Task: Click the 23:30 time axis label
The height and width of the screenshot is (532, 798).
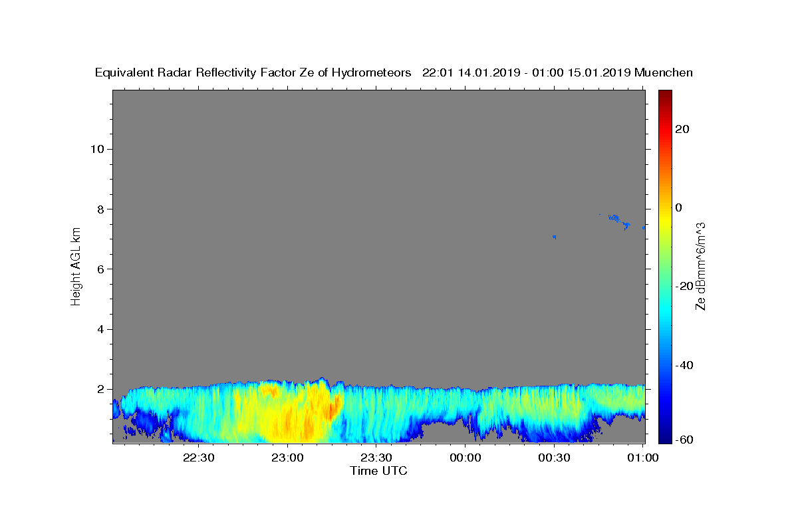Action: [376, 458]
